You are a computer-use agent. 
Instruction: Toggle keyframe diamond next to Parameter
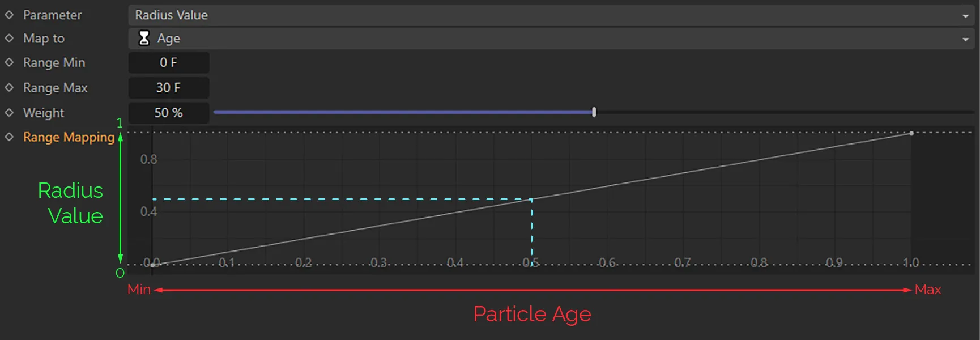point(9,15)
